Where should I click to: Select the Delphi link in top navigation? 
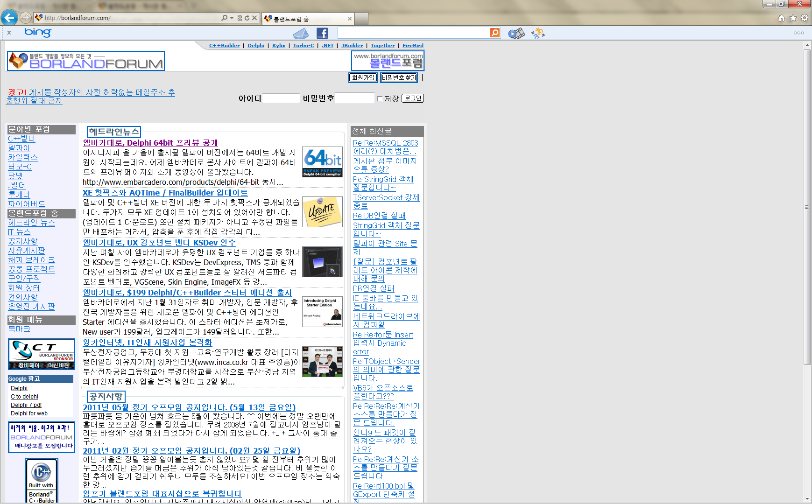pos(256,46)
